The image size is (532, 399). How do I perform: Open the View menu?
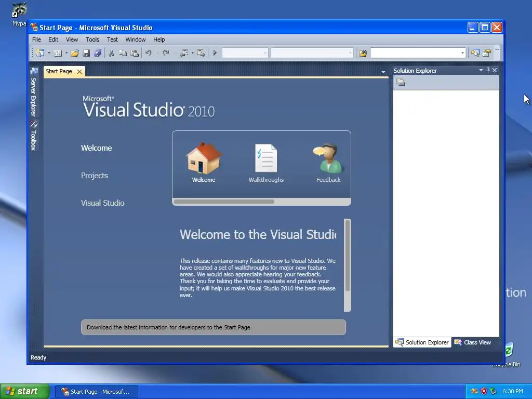72,39
